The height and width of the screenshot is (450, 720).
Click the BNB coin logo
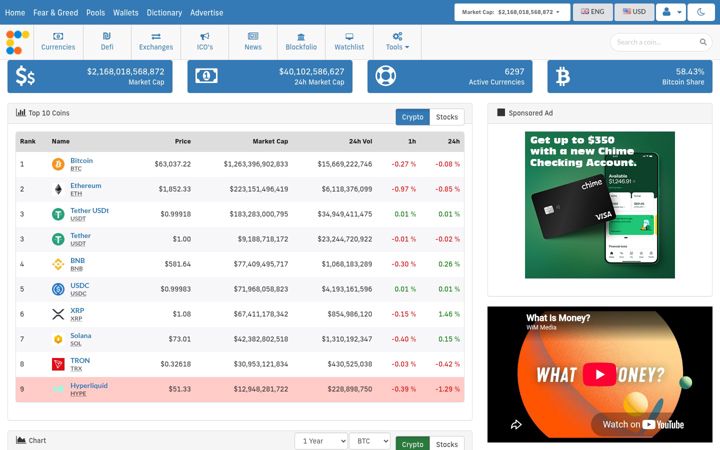58,264
